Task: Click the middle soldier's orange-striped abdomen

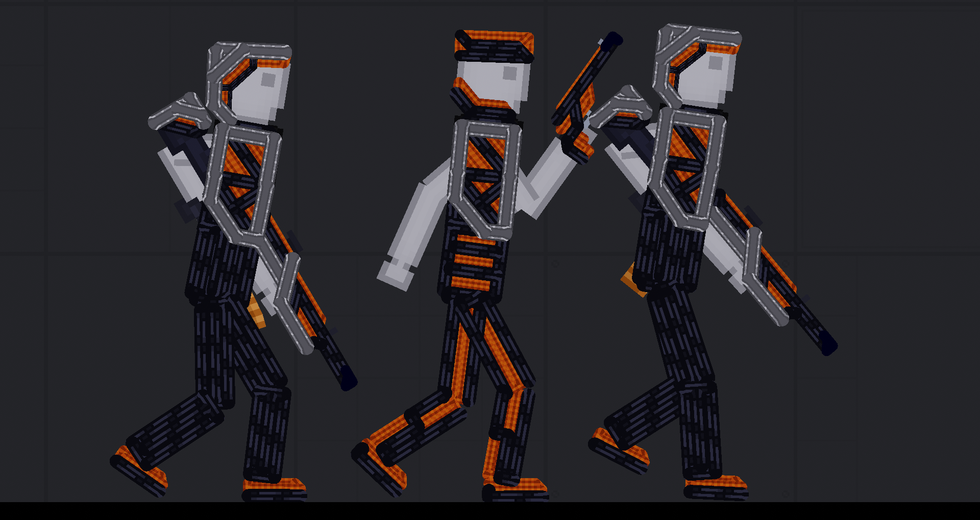Action: click(x=472, y=263)
